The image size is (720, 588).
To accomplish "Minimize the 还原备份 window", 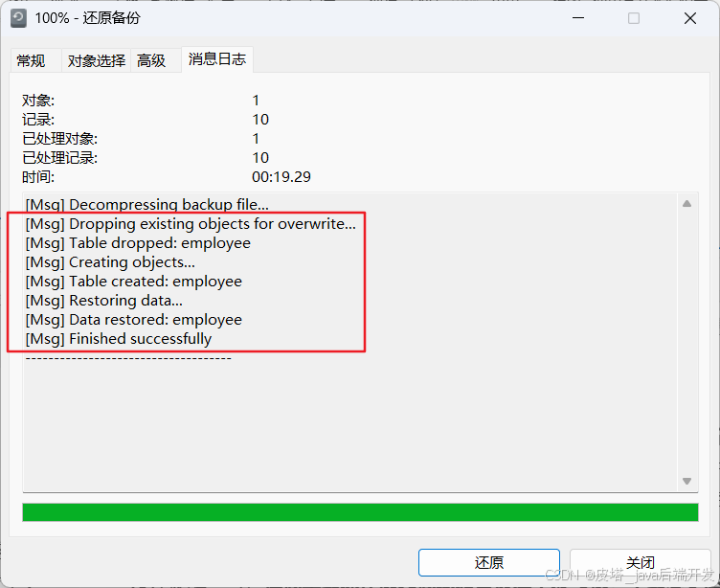I will pyautogui.click(x=578, y=18).
